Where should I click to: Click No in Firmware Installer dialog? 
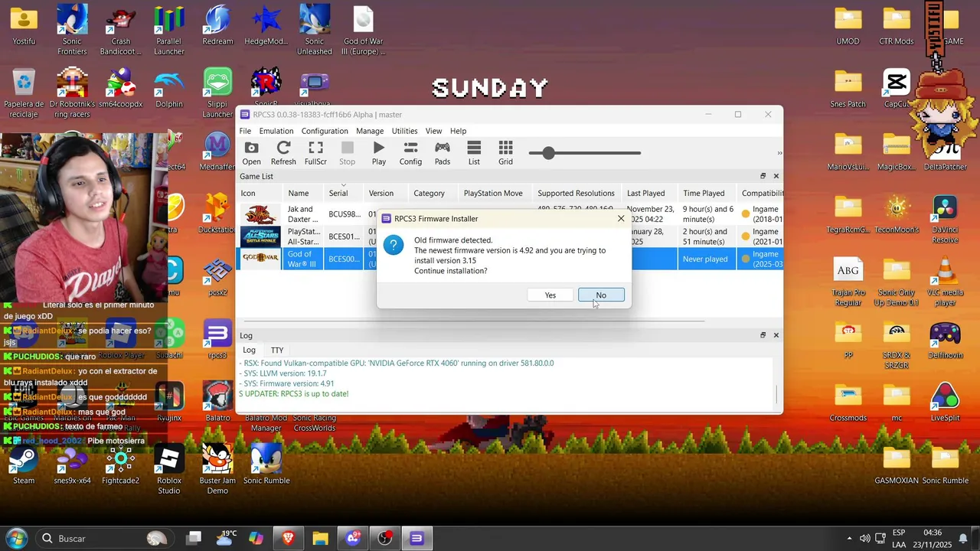601,295
